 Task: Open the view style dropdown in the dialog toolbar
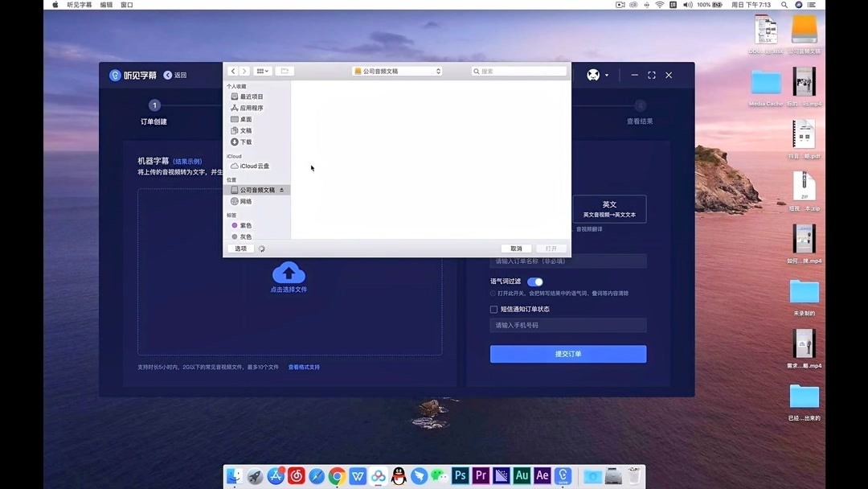click(261, 71)
